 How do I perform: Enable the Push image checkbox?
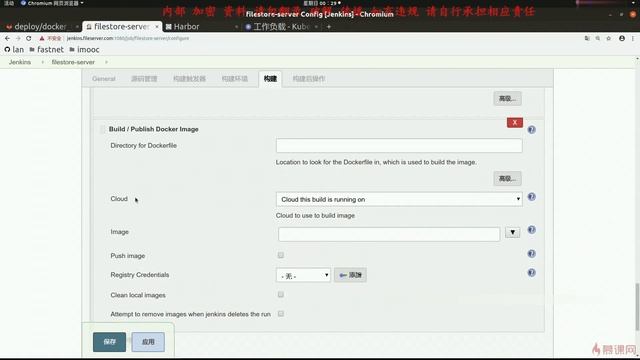point(281,255)
